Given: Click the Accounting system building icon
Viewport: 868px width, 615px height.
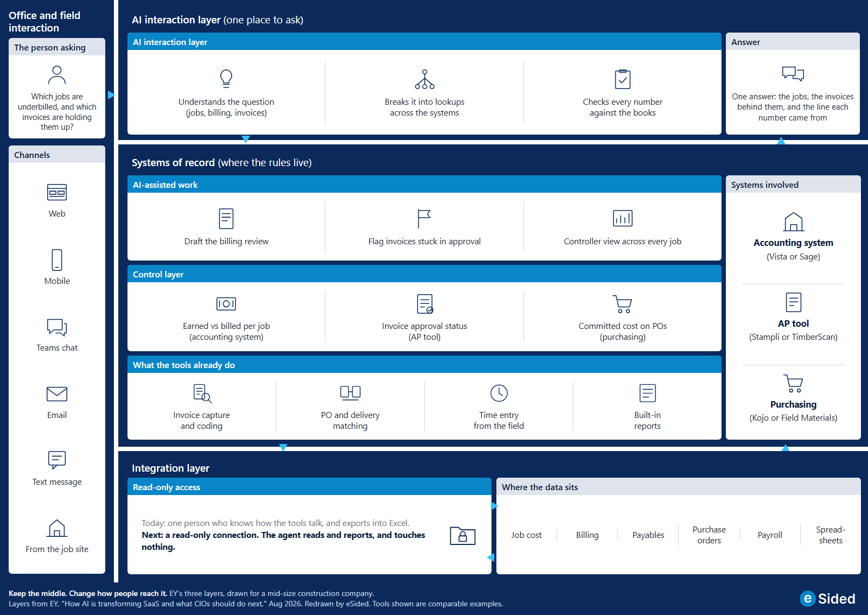Looking at the screenshot, I should click(x=794, y=222).
